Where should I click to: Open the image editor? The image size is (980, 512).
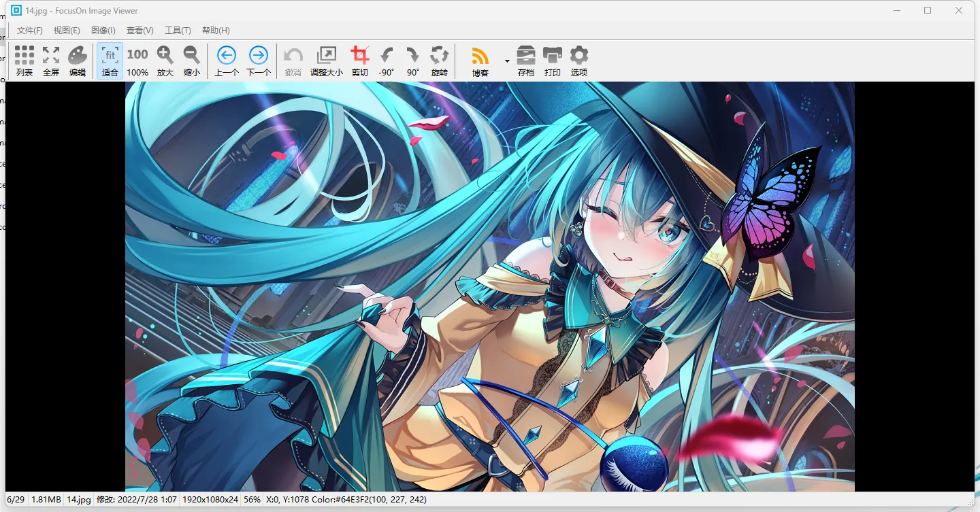pyautogui.click(x=78, y=60)
